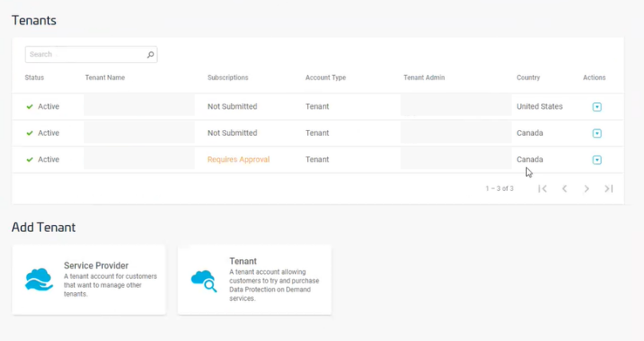
Task: Sort by Subscriptions column header
Action: coord(227,77)
